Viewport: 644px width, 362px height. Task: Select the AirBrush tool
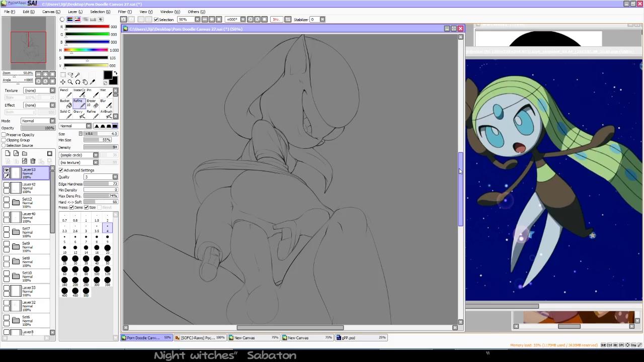coord(106,114)
